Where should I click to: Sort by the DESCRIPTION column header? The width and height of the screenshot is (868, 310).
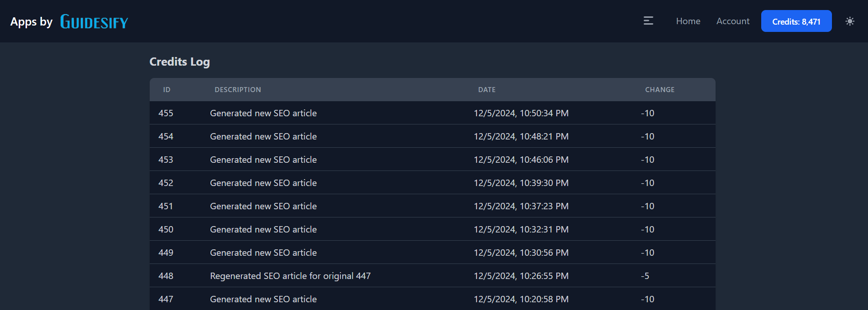238,89
